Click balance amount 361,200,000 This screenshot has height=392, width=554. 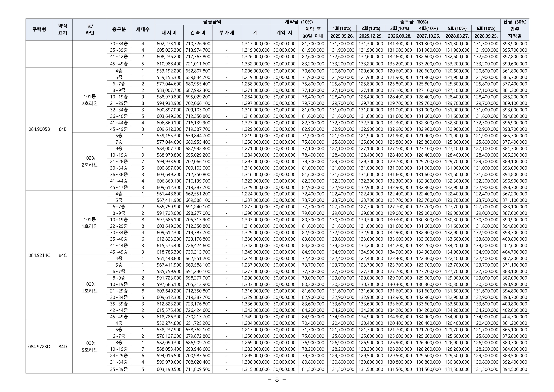click(515, 323)
